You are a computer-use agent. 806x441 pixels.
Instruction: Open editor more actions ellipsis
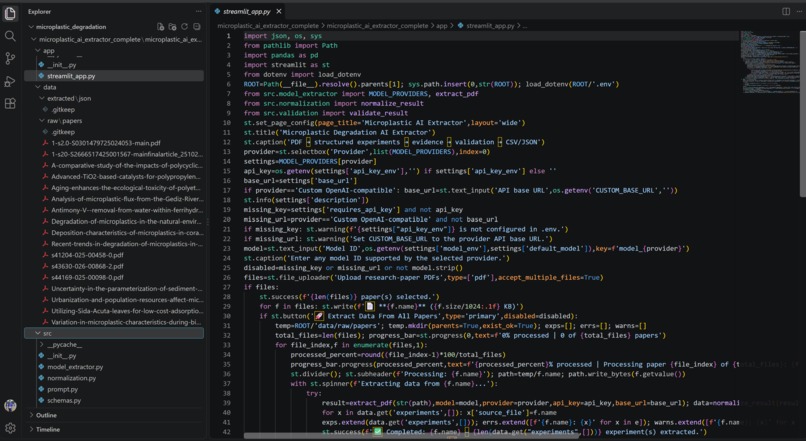point(798,11)
